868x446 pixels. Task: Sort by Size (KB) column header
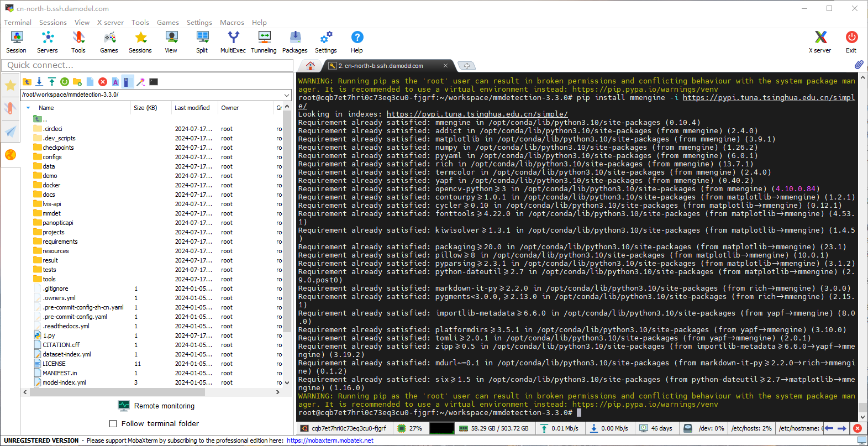pos(145,108)
